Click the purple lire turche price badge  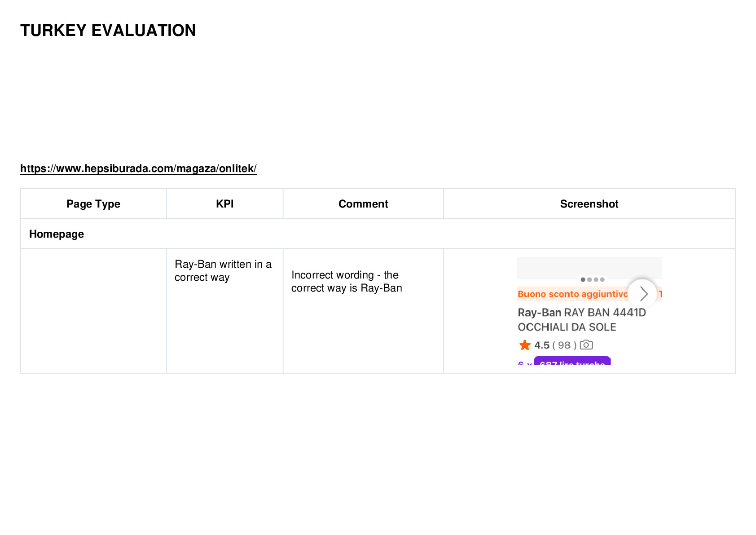point(572,361)
